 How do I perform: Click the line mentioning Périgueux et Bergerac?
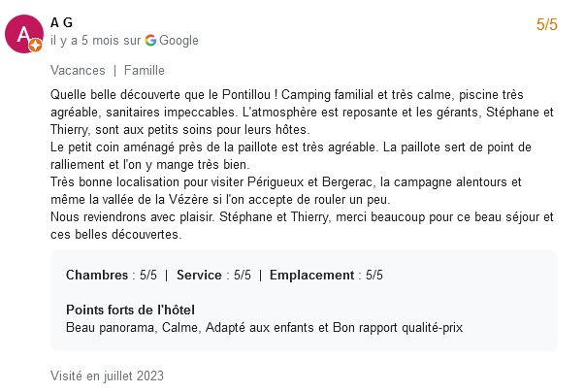pyautogui.click(x=286, y=182)
